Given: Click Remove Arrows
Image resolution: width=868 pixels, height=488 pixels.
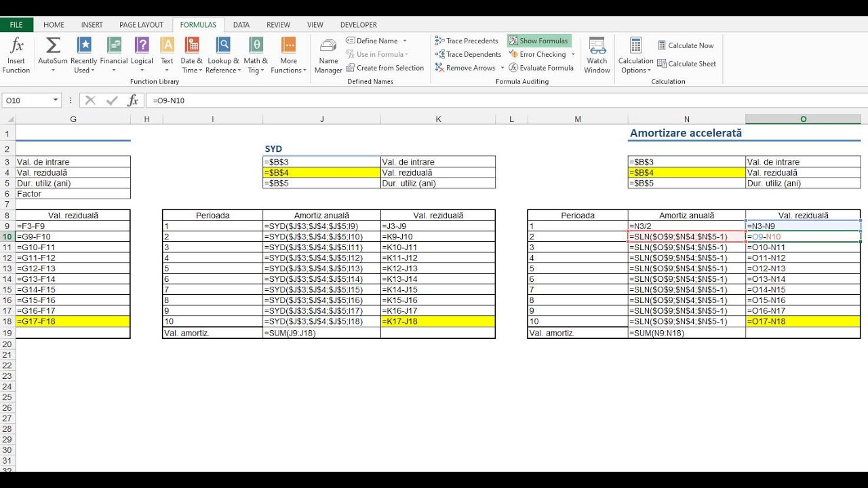Looking at the screenshot, I should coord(465,68).
